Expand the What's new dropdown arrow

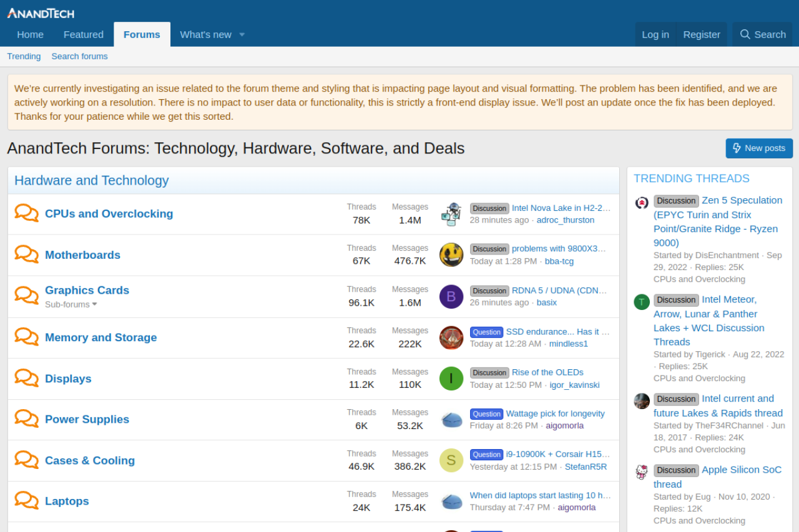242,34
